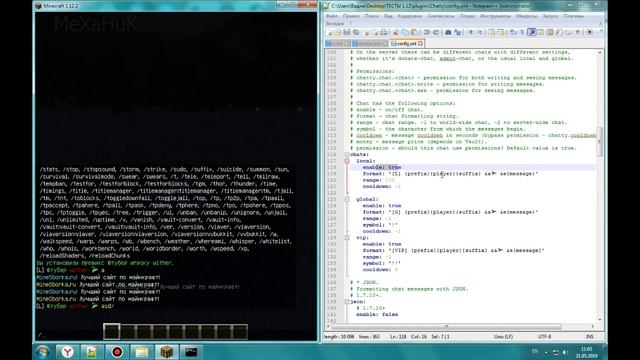
Task: Click the Notepad++ vertical scrollbar thumb
Action: pyautogui.click(x=599, y=141)
